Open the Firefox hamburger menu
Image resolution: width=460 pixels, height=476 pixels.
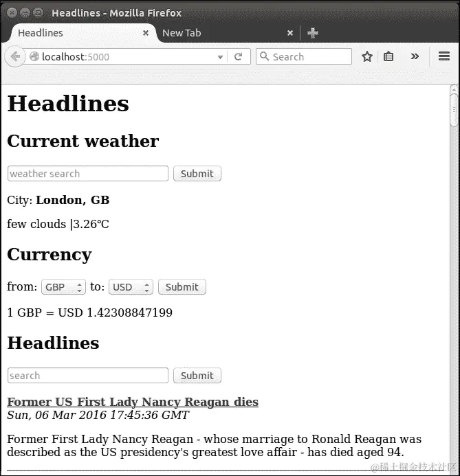click(444, 56)
